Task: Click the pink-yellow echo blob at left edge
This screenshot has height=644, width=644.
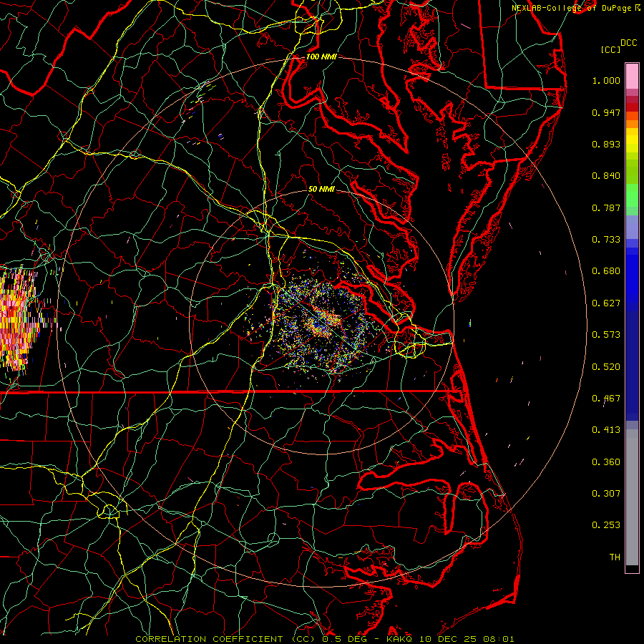Action: coord(19,321)
